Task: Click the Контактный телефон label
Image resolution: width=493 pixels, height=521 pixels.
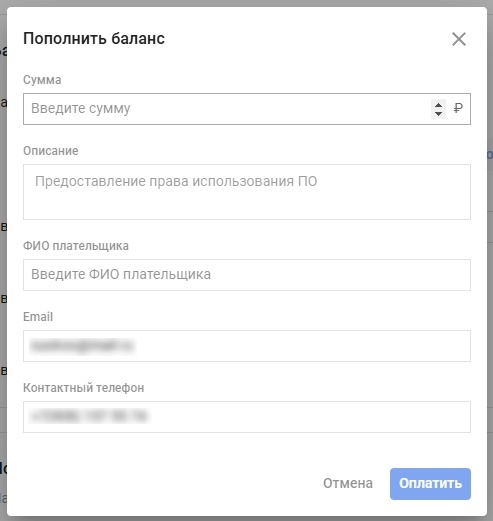Action: [83, 388]
